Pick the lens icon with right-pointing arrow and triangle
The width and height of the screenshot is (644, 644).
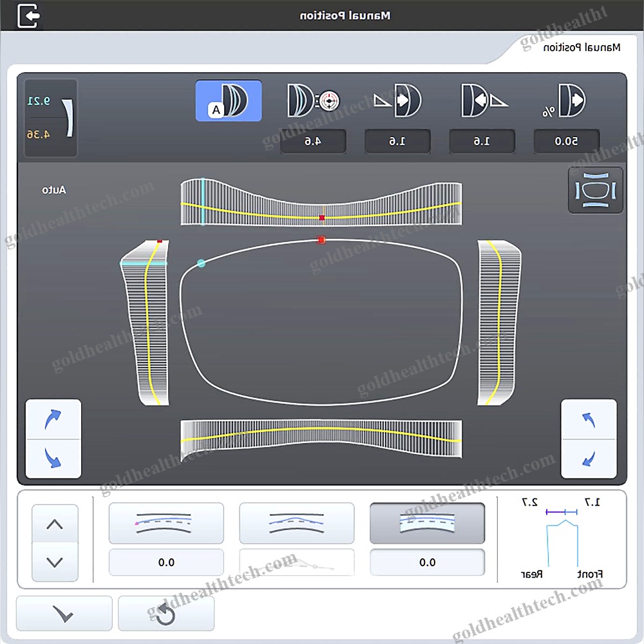click(x=397, y=100)
